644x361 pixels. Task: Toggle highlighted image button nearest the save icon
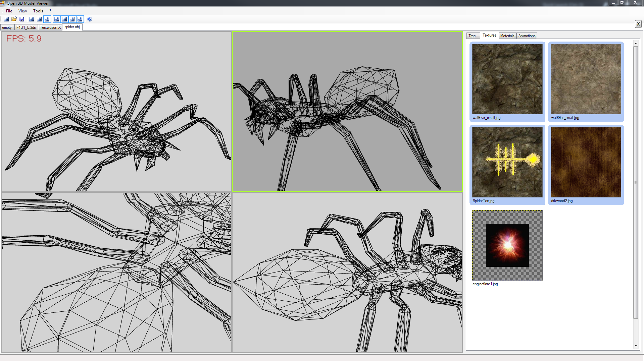(x=47, y=19)
